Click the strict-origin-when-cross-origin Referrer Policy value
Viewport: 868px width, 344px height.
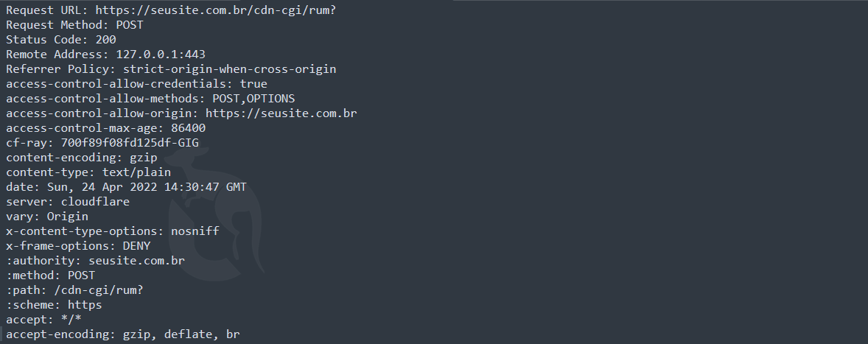point(229,69)
